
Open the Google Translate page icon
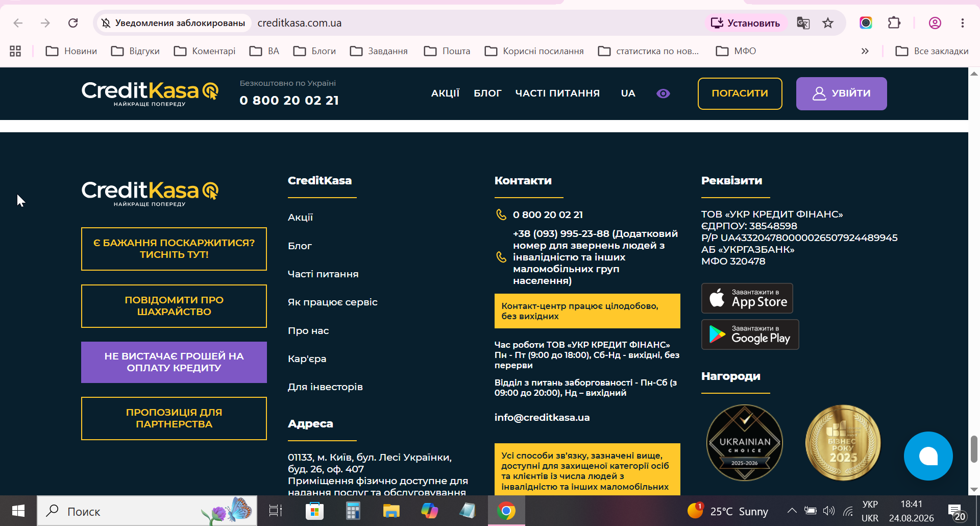point(803,23)
